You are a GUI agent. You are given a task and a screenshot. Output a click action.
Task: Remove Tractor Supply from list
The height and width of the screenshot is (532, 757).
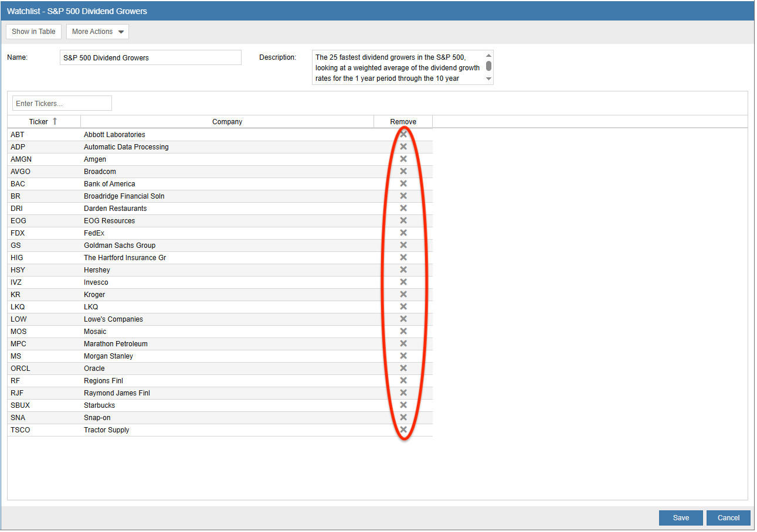403,429
